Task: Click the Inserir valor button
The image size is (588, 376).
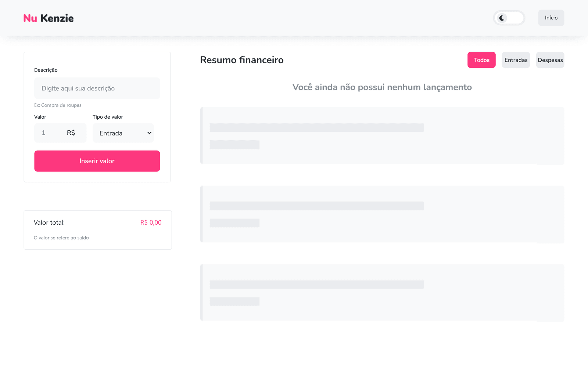Action: pos(97,161)
